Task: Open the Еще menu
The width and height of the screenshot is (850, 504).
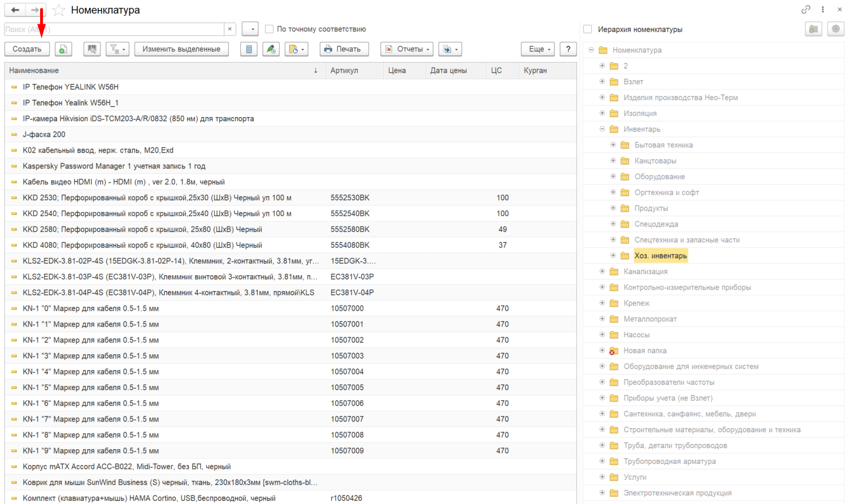Action: point(538,49)
